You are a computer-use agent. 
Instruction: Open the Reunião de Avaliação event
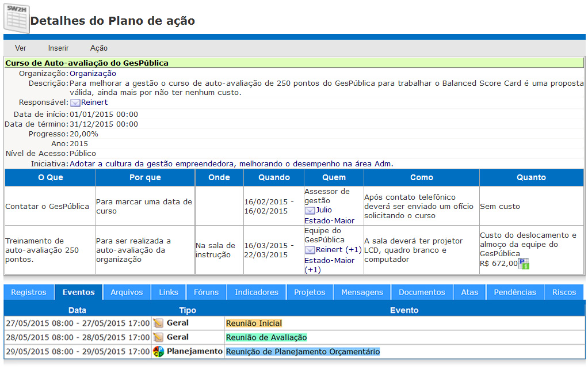(x=266, y=338)
